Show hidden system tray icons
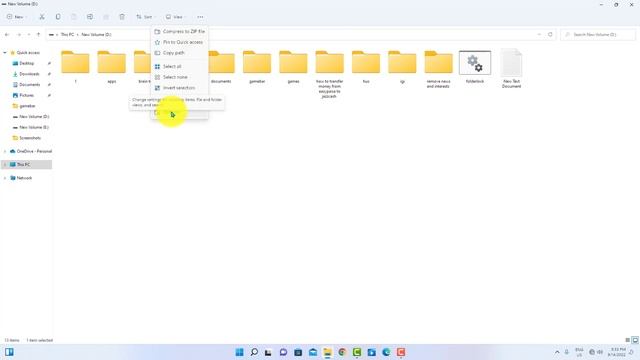Viewport: 640px width, 360px height. point(557,352)
